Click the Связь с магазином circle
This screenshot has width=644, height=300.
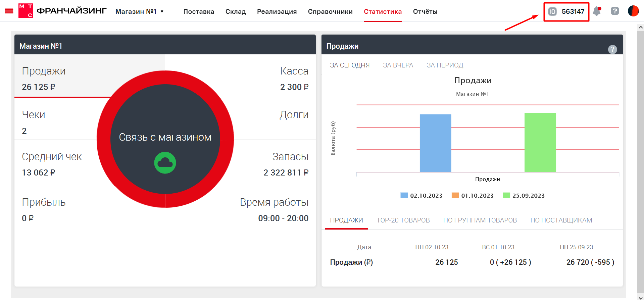pos(165,139)
